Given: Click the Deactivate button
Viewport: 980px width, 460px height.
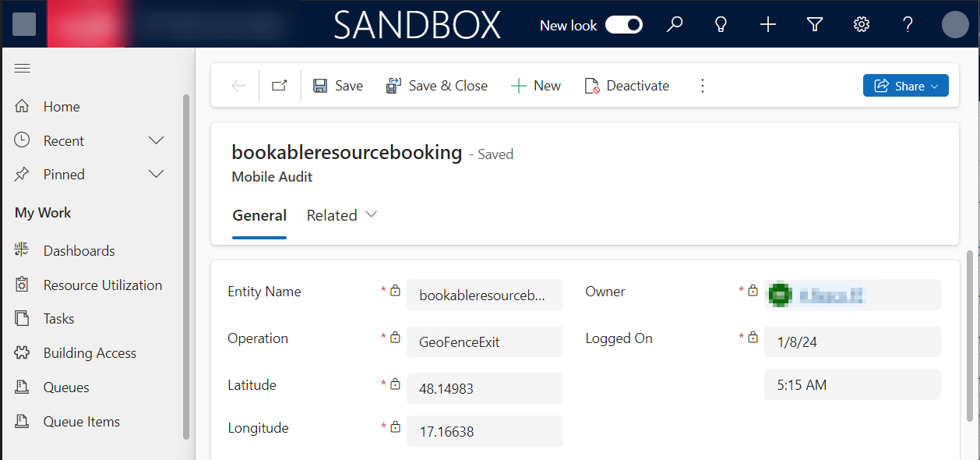Looking at the screenshot, I should pos(627,86).
